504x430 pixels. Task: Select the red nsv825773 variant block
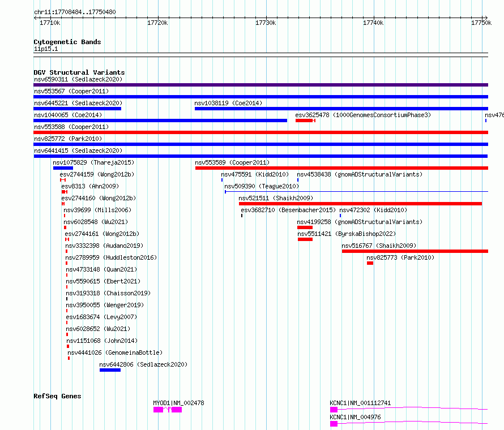tap(370, 263)
